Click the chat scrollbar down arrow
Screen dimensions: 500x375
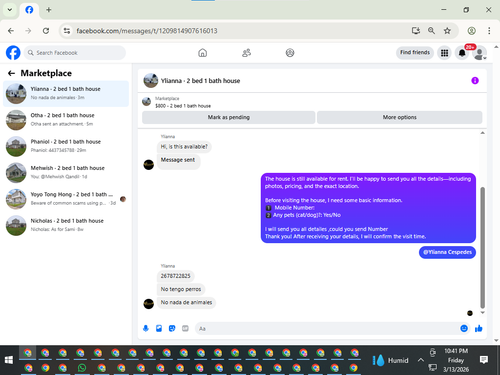tap(482, 313)
